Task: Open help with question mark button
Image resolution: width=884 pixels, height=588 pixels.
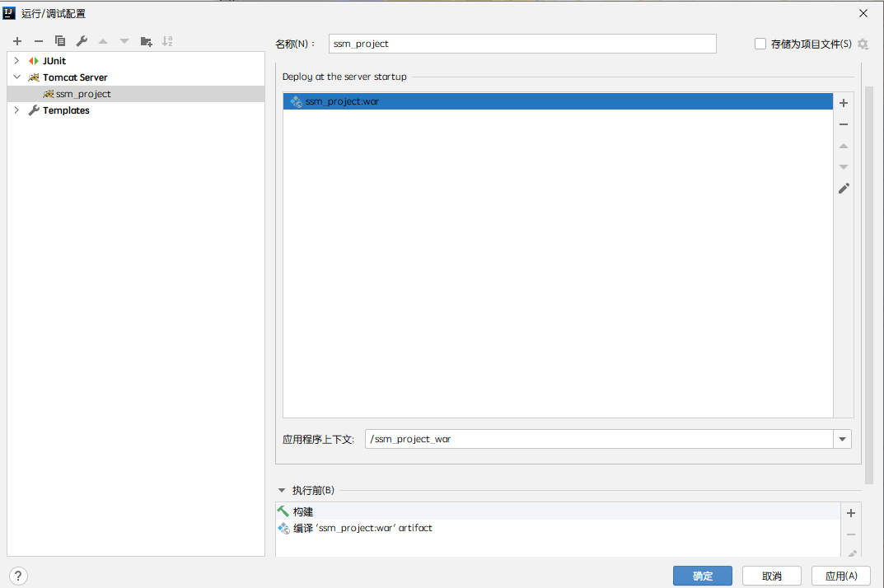Action: tap(18, 576)
